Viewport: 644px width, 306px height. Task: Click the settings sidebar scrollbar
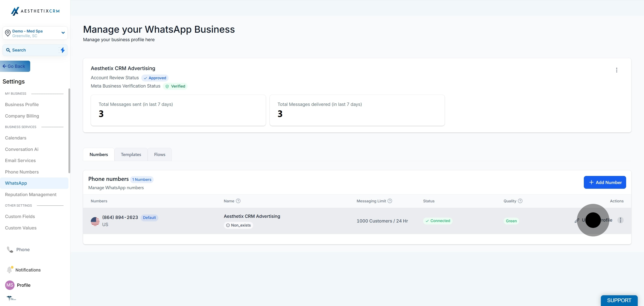tap(69, 131)
